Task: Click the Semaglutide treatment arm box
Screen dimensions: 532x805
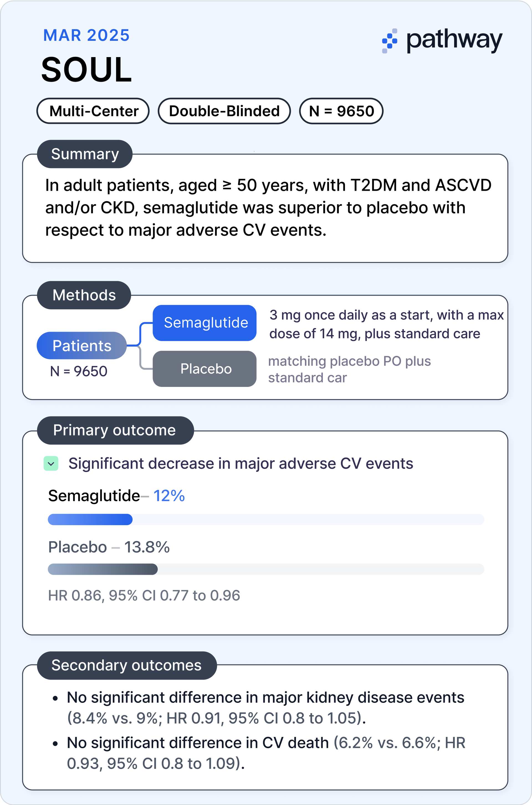Action: click(x=204, y=323)
